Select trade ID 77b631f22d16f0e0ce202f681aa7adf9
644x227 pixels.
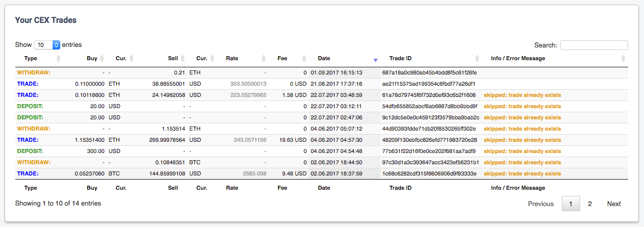coord(429,151)
